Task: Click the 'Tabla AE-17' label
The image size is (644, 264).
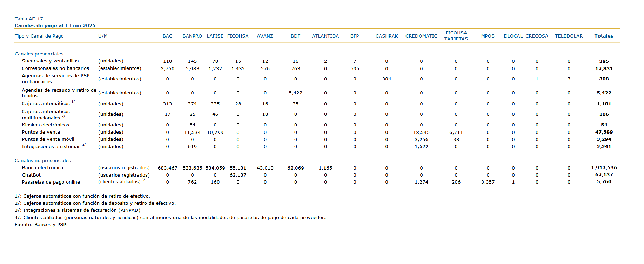Action: click(29, 19)
